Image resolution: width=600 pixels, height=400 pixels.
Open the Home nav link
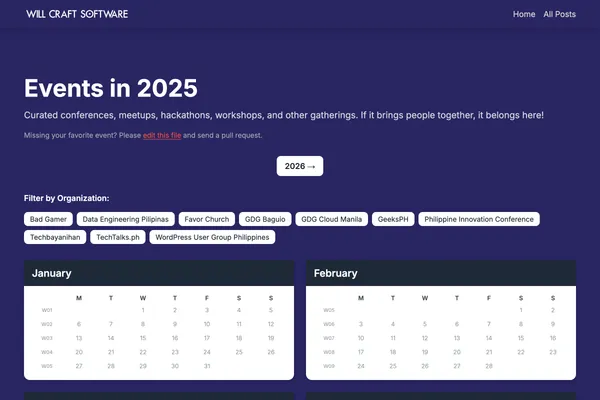point(524,14)
